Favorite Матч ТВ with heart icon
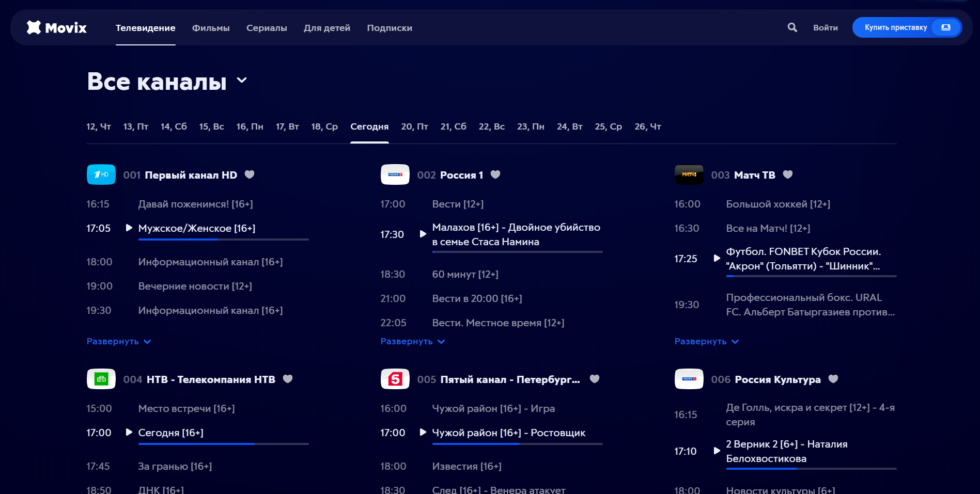The width and height of the screenshot is (980, 494). [x=788, y=174]
